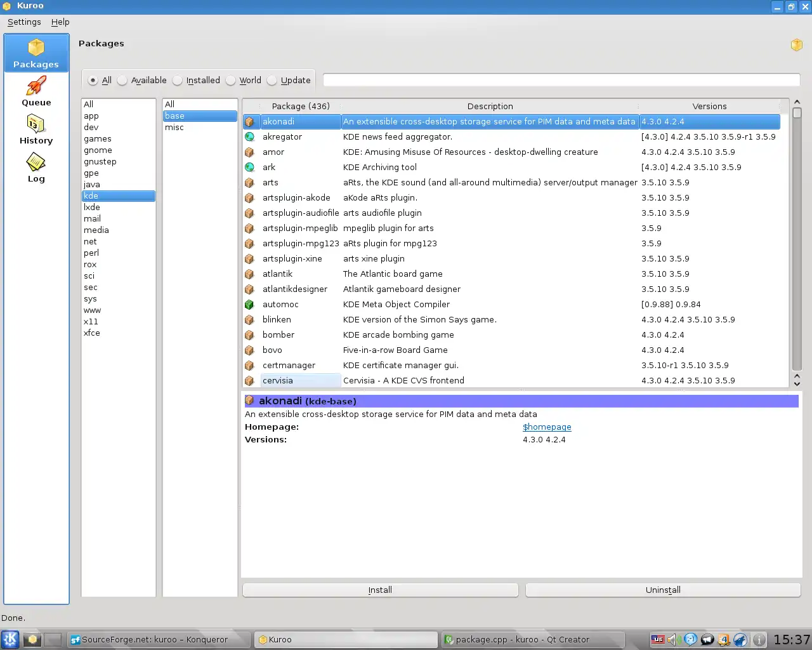The image size is (812, 650).
Task: Select the base subcategory
Action: (200, 116)
